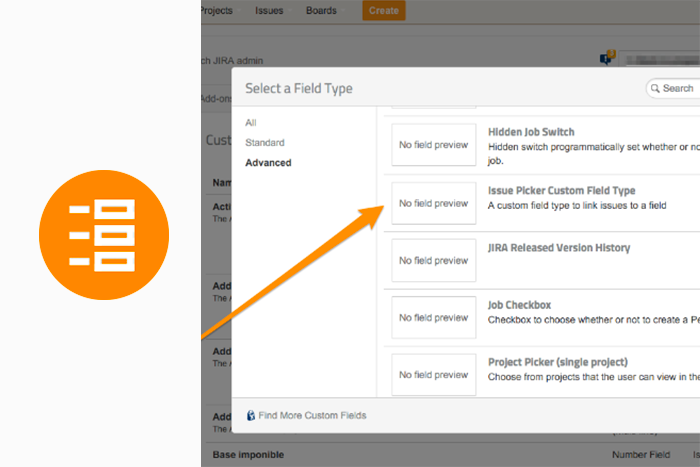The height and width of the screenshot is (467, 700).
Task: Click the magnifier icon in the Search box
Action: [655, 88]
